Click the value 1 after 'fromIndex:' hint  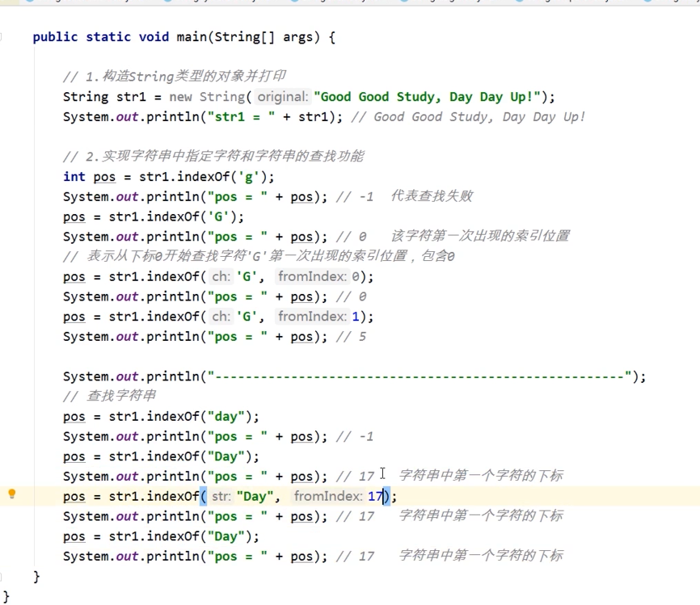(x=356, y=317)
